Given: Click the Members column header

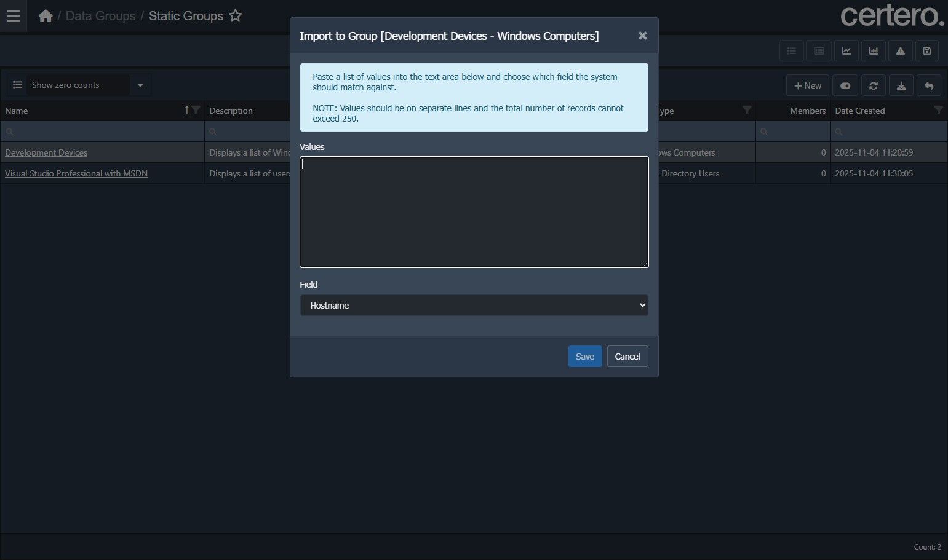Looking at the screenshot, I should pos(808,111).
